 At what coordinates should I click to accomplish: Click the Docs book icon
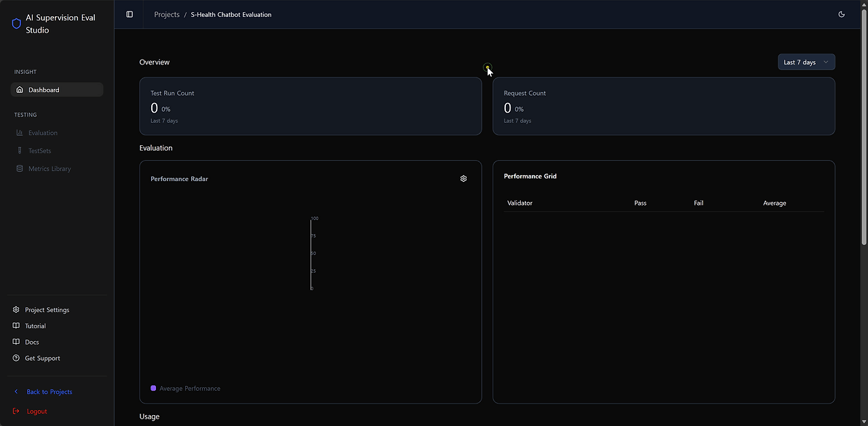(x=16, y=342)
